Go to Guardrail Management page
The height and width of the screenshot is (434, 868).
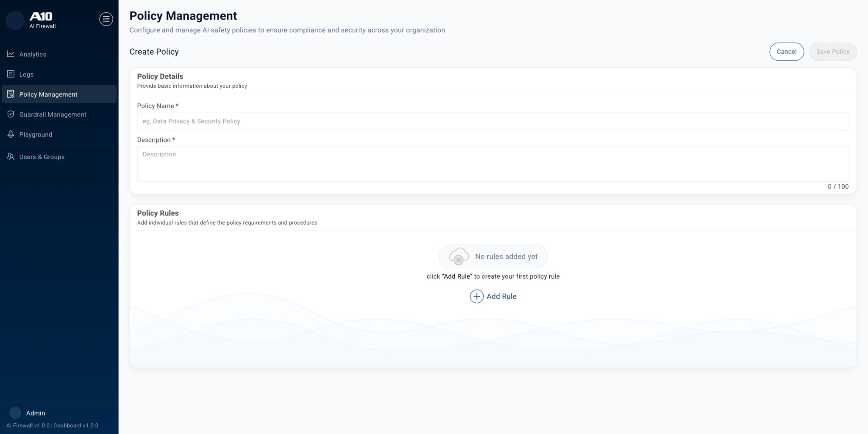click(53, 114)
